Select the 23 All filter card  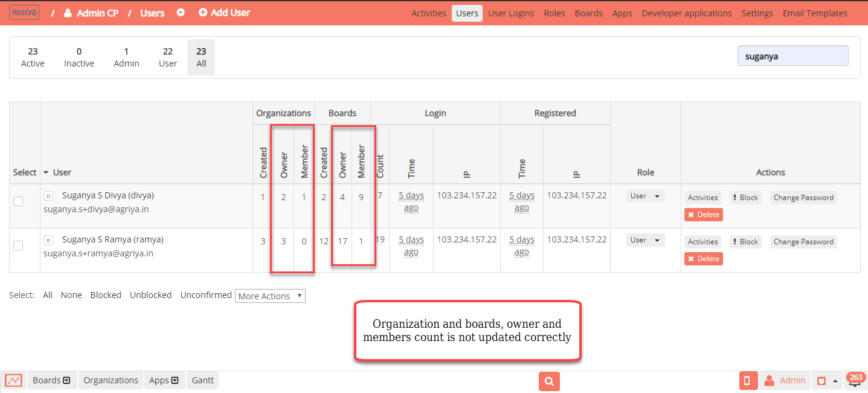click(201, 57)
